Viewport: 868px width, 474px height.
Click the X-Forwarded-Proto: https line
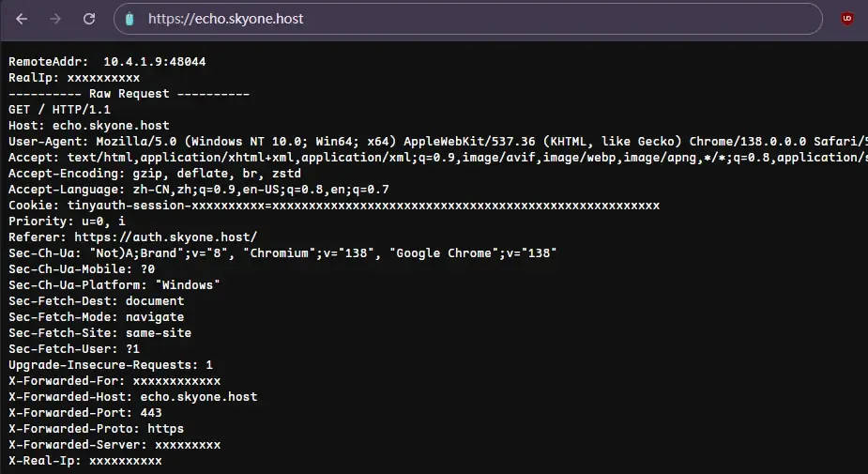click(96, 428)
